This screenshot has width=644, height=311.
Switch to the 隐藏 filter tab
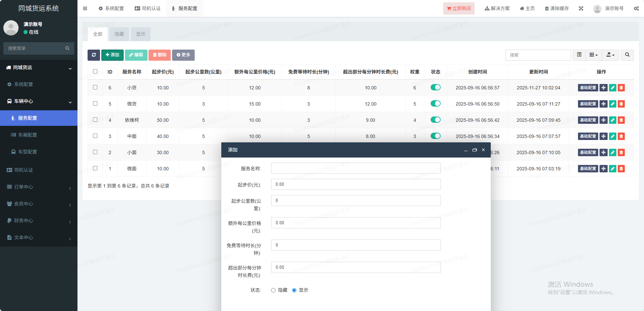(x=119, y=34)
